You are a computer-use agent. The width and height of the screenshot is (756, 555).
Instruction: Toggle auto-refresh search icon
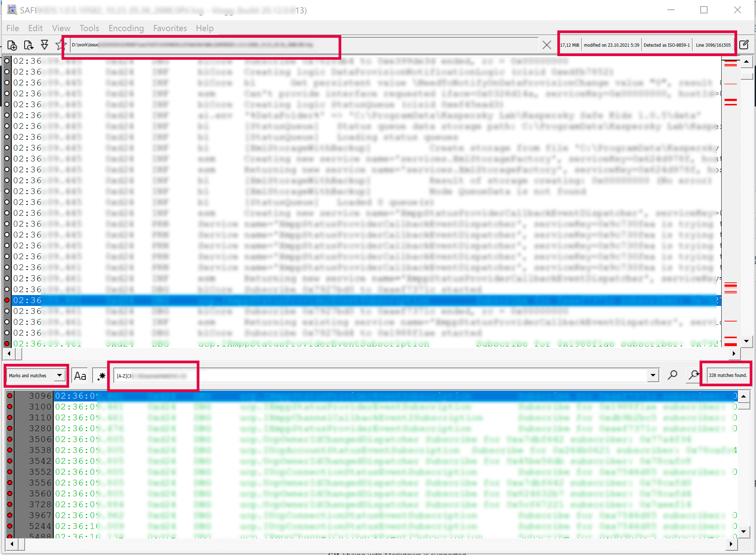coord(693,375)
